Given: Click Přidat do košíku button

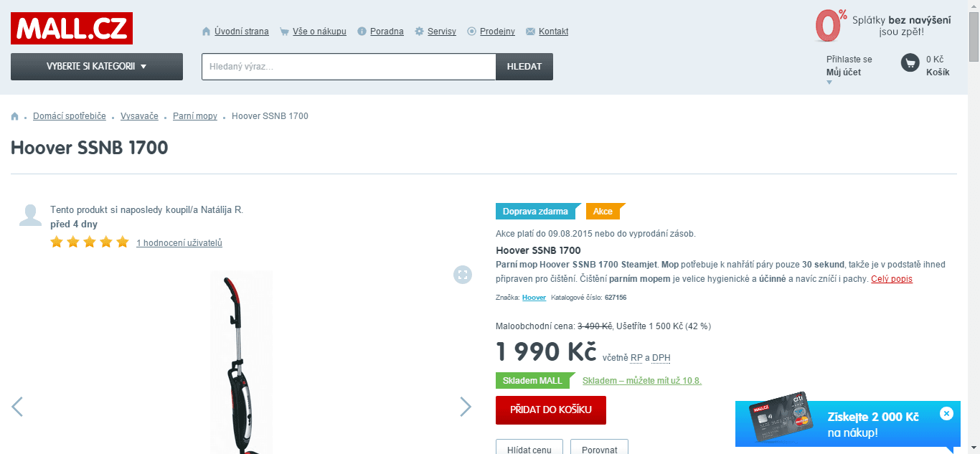Looking at the screenshot, I should coord(551,410).
